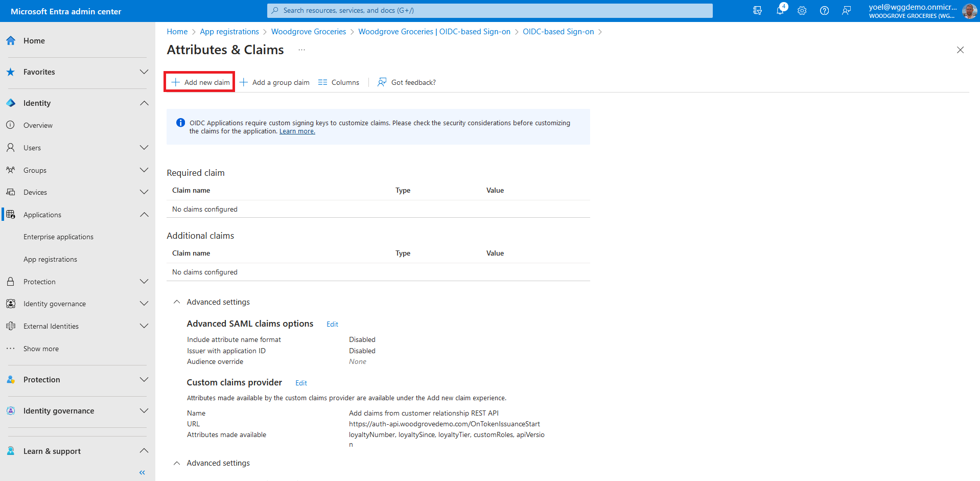Edit the Custom claims provider

tap(301, 383)
